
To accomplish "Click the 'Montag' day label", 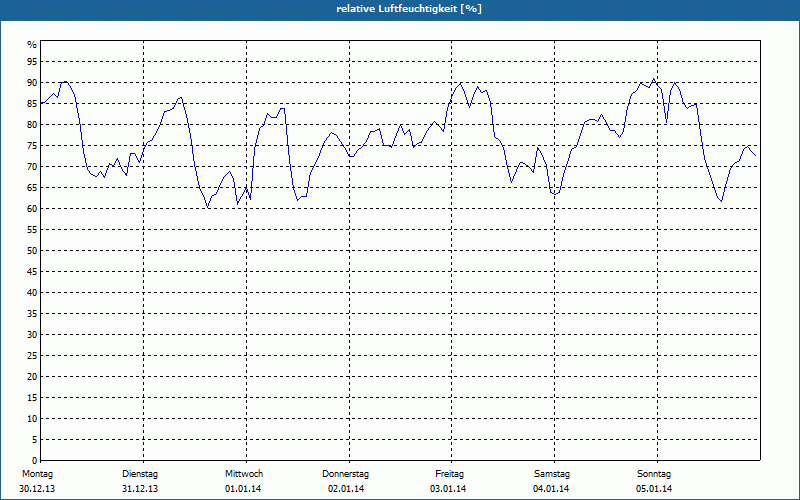I will pos(37,474).
